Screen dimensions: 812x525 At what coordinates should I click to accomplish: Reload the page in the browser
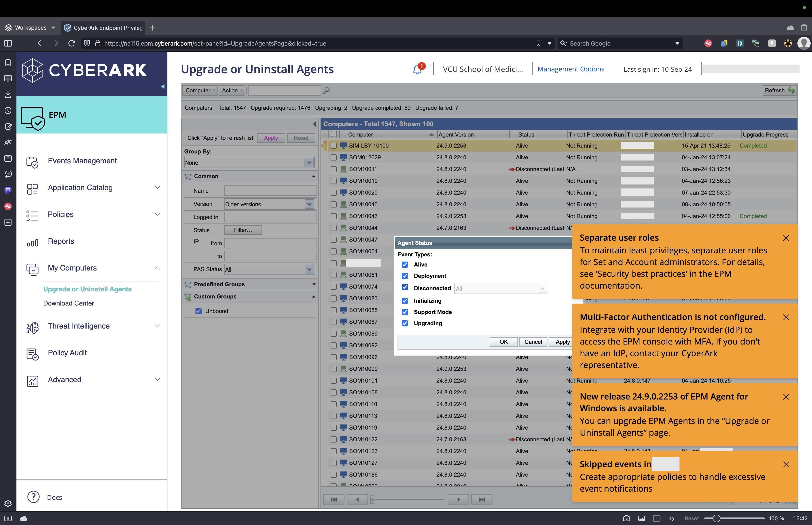[x=72, y=43]
